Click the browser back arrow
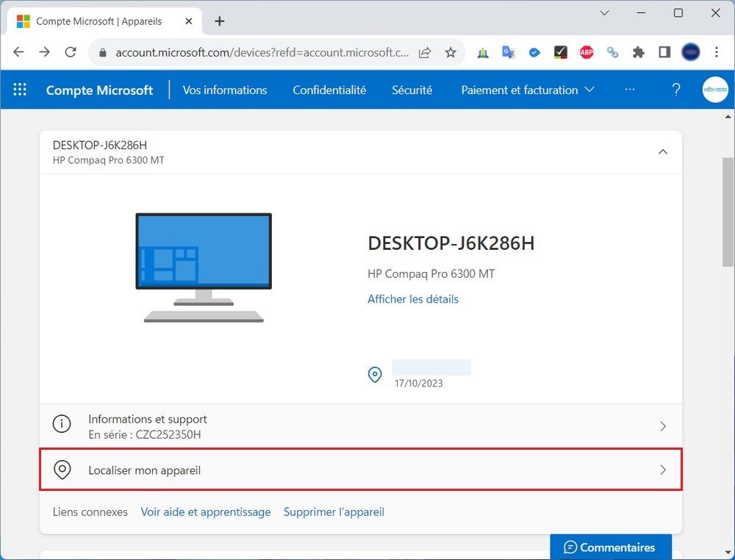This screenshot has height=560, width=735. coord(18,52)
